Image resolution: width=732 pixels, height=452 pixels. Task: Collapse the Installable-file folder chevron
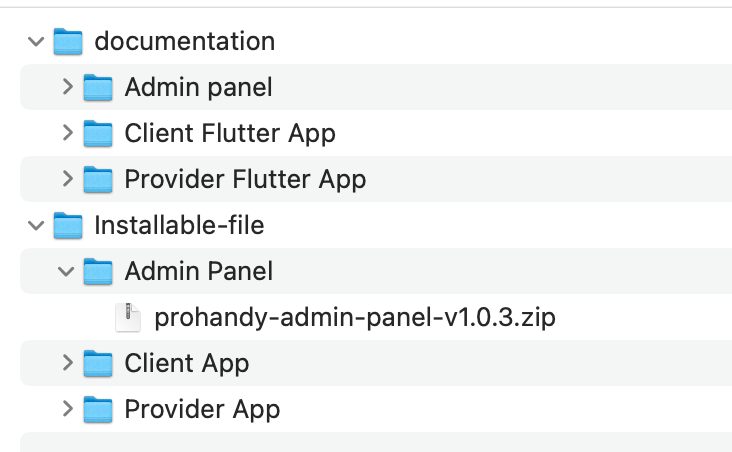pyautogui.click(x=36, y=226)
